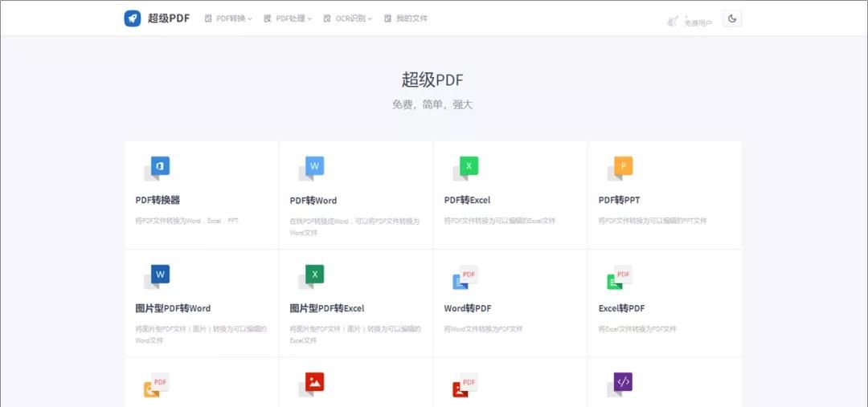Click description 将PDF文件转换为Word，Excel，PPT
Screen dimensions: 868x407
point(187,221)
